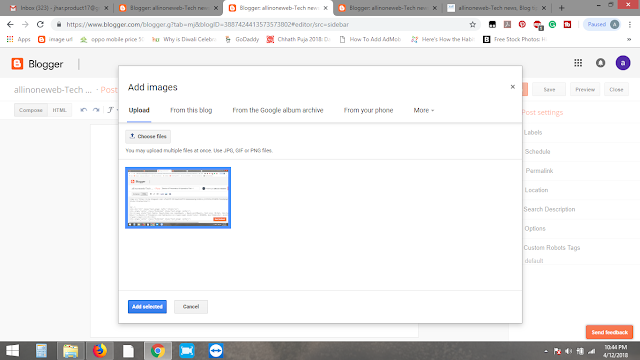This screenshot has width=640, height=360.
Task: Click Cancel in the dialog
Action: coord(191,307)
